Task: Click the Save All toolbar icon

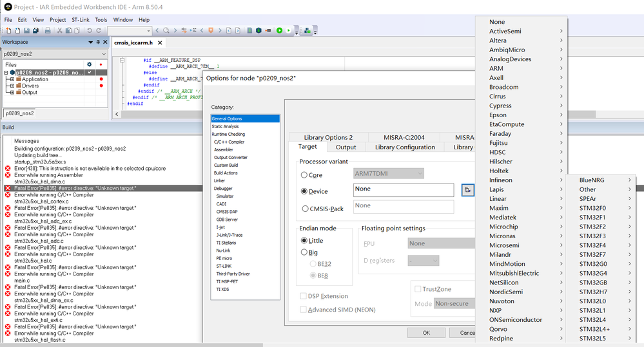Action: tap(35, 30)
